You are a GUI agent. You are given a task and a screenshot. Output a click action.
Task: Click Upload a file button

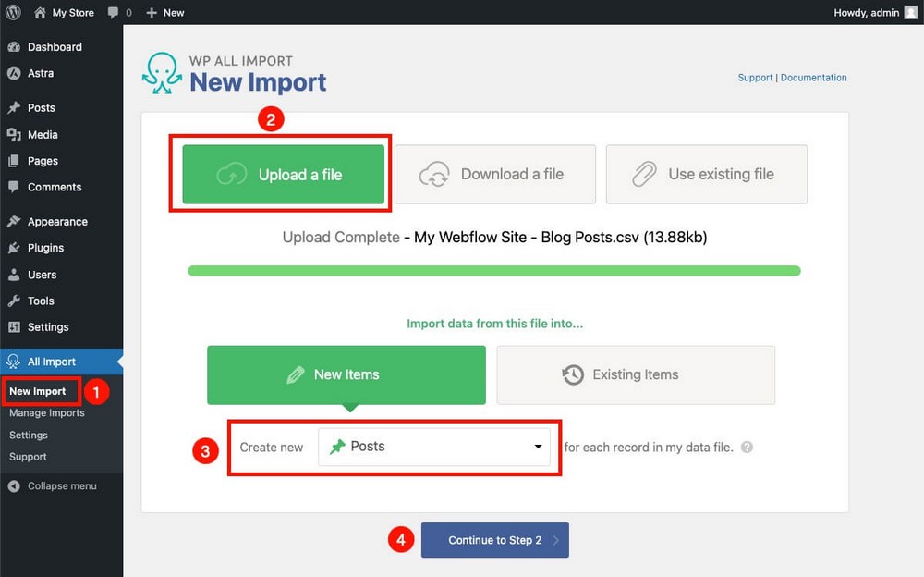(284, 175)
